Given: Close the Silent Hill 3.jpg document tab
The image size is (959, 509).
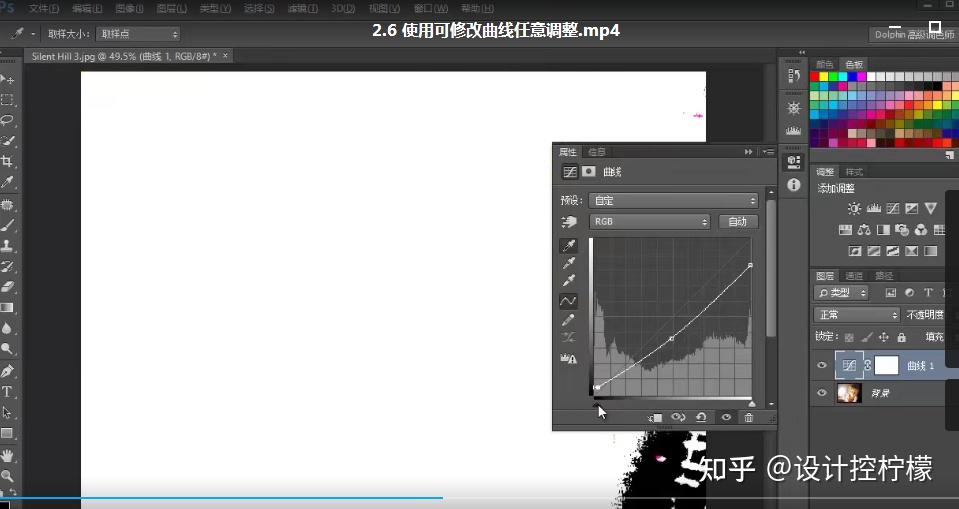Looking at the screenshot, I should tap(225, 56).
